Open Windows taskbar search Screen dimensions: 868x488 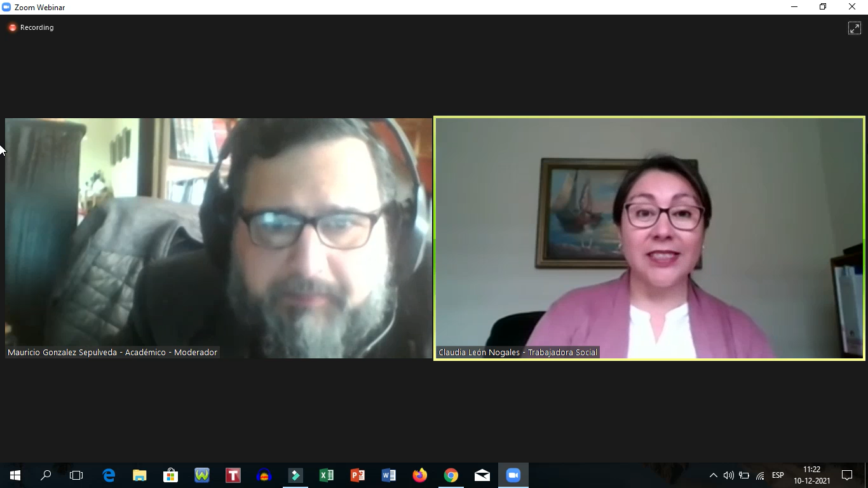46,475
